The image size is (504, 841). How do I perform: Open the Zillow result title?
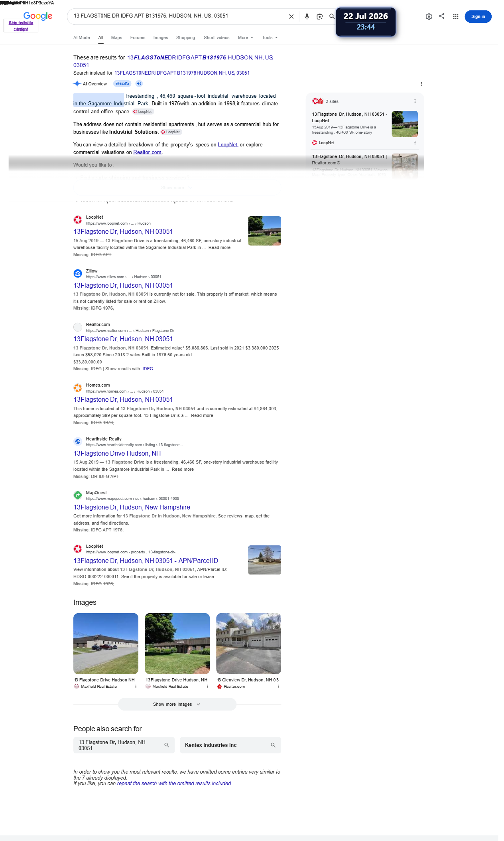[123, 285]
